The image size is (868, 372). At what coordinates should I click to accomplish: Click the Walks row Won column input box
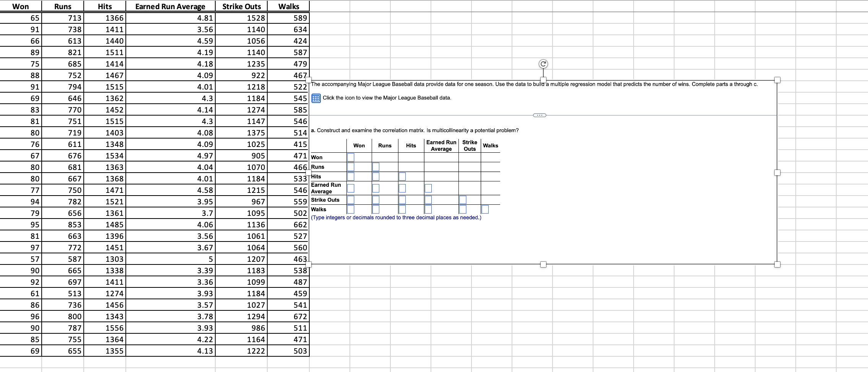tap(351, 209)
